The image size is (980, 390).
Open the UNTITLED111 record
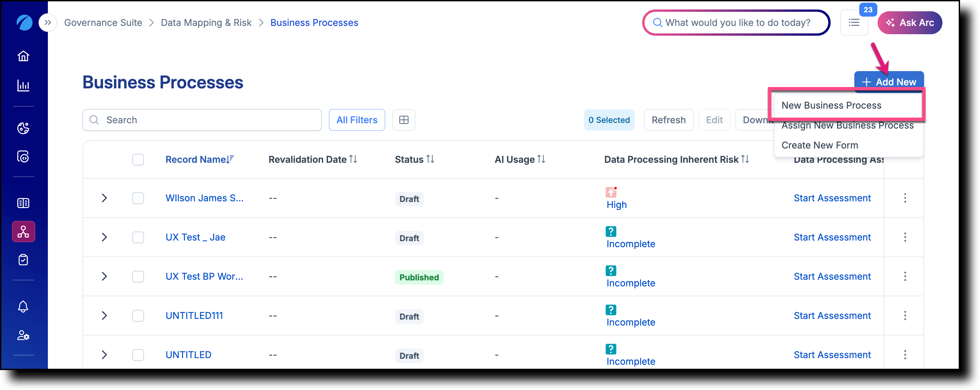pyautogui.click(x=194, y=316)
